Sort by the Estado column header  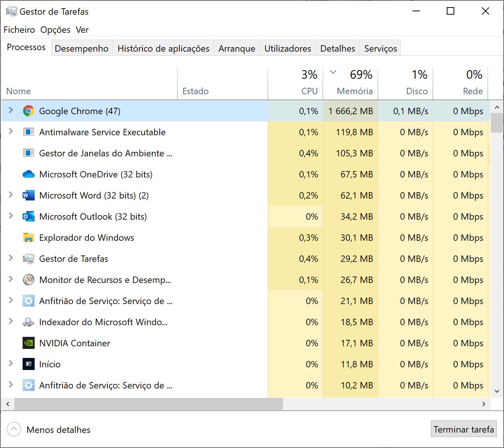223,83
